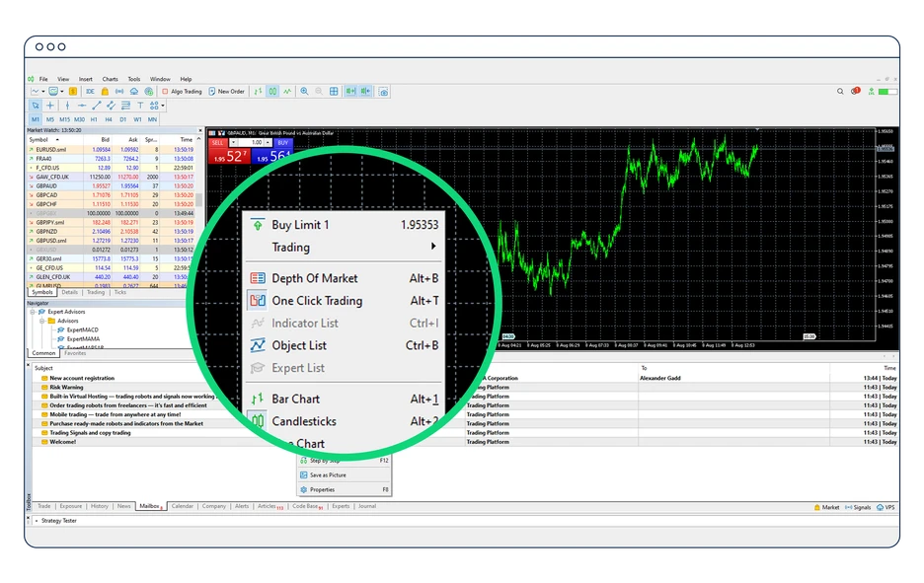Select the text label tool

tap(140, 106)
